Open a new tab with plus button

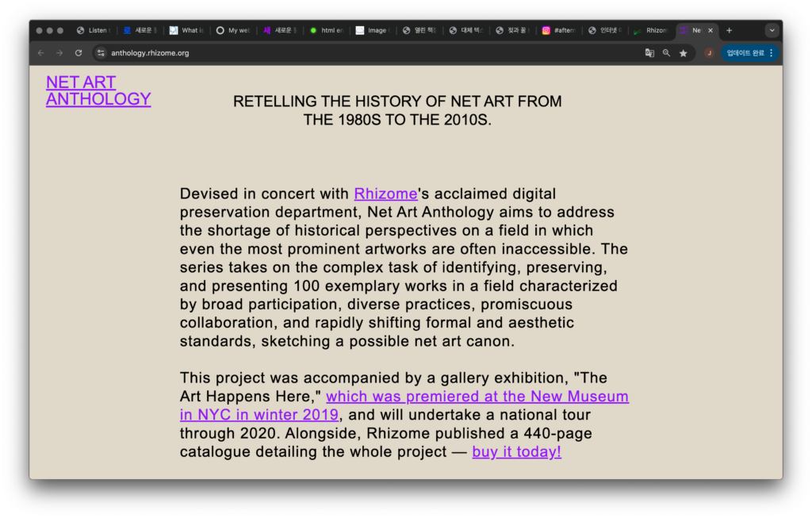(730, 30)
